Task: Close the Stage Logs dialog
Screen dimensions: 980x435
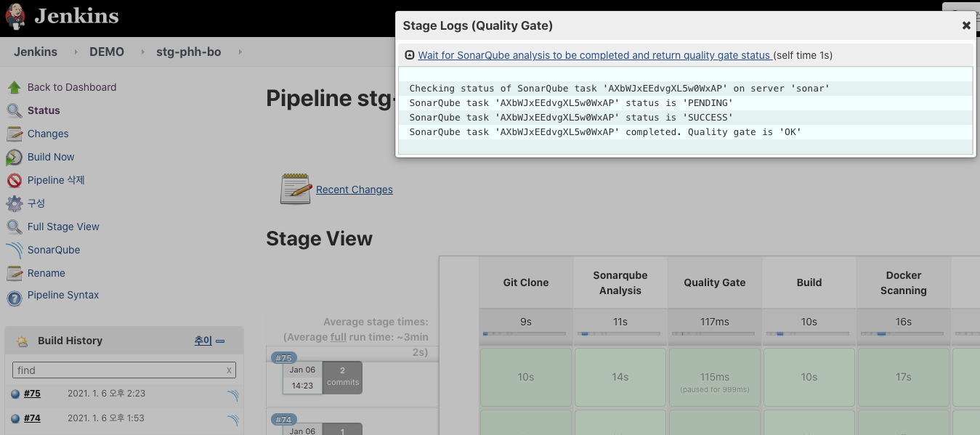Action: [x=966, y=25]
